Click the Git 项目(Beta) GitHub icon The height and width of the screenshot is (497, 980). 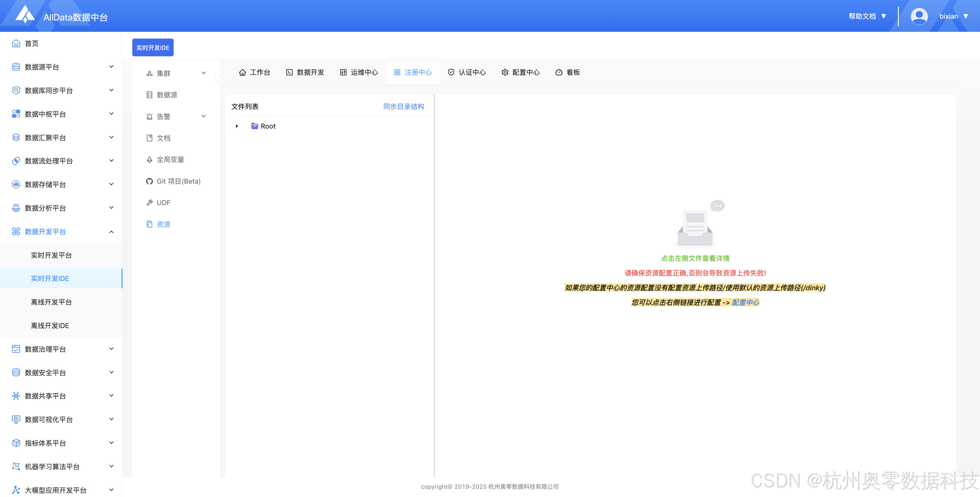pyautogui.click(x=149, y=181)
